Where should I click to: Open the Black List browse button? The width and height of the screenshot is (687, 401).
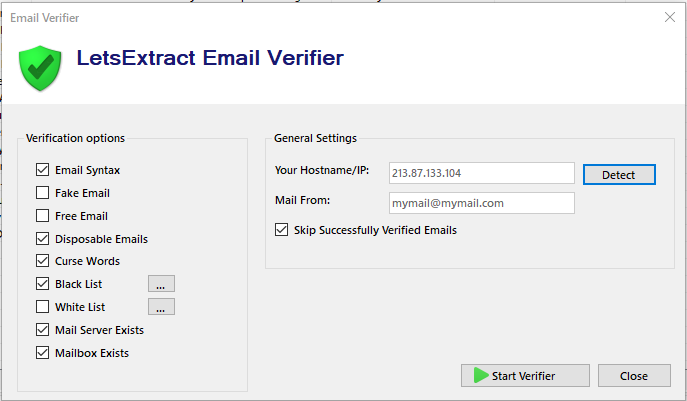[161, 284]
